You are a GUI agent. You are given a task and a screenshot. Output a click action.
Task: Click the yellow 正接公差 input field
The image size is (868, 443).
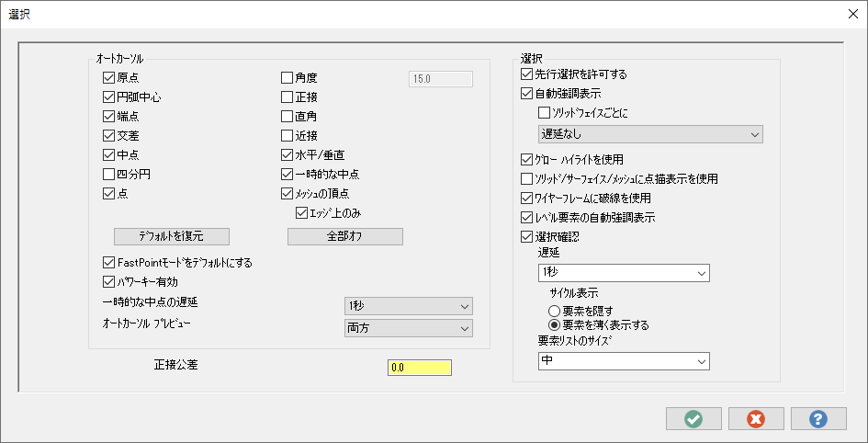[420, 368]
